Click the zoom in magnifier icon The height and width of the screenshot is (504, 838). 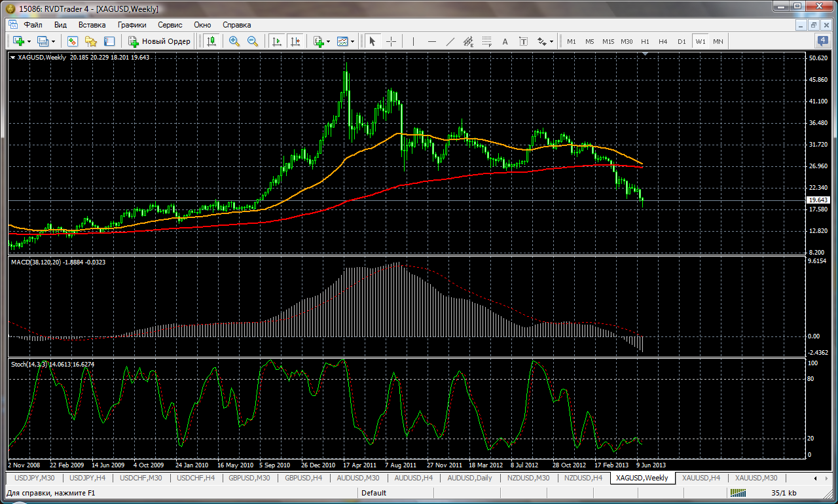click(234, 41)
